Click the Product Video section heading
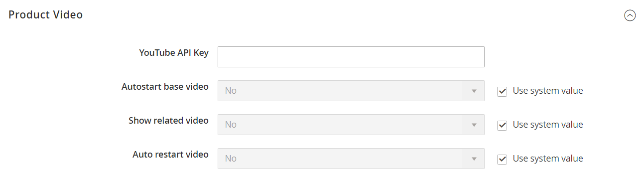Viewport: 644px width, 182px height. 46,15
